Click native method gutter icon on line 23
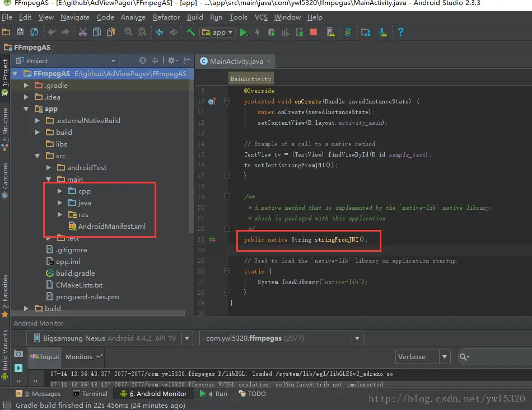The height and width of the screenshot is (410, 532). 212,239
